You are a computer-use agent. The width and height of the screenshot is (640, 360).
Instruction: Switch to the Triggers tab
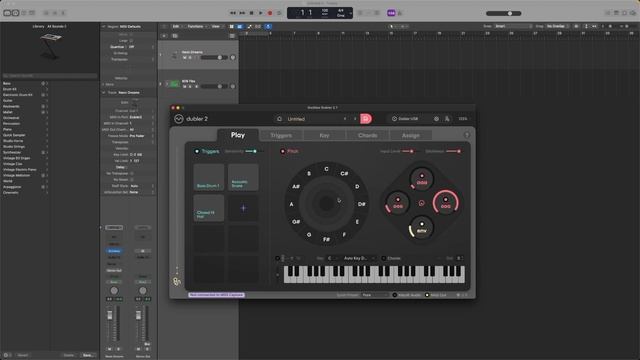pyautogui.click(x=281, y=135)
